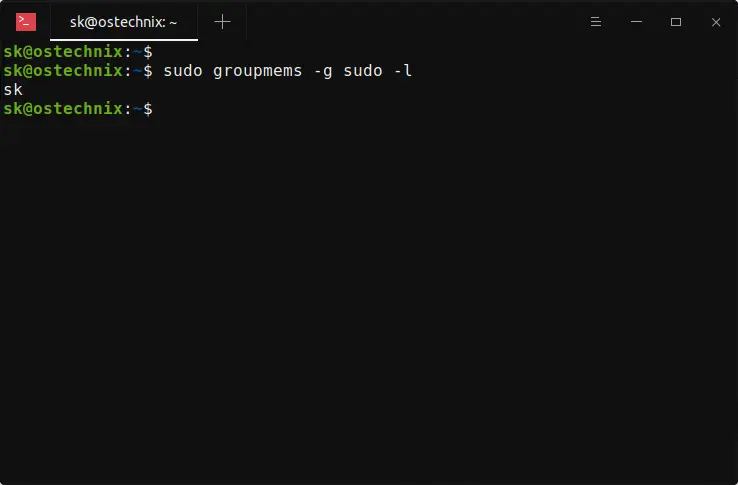
Task: Click the tilde in the second prompt
Action: 138,70
